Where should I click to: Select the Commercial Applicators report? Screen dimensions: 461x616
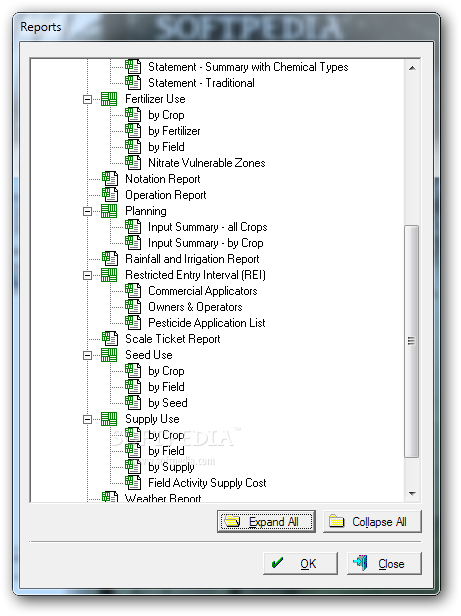click(x=203, y=291)
